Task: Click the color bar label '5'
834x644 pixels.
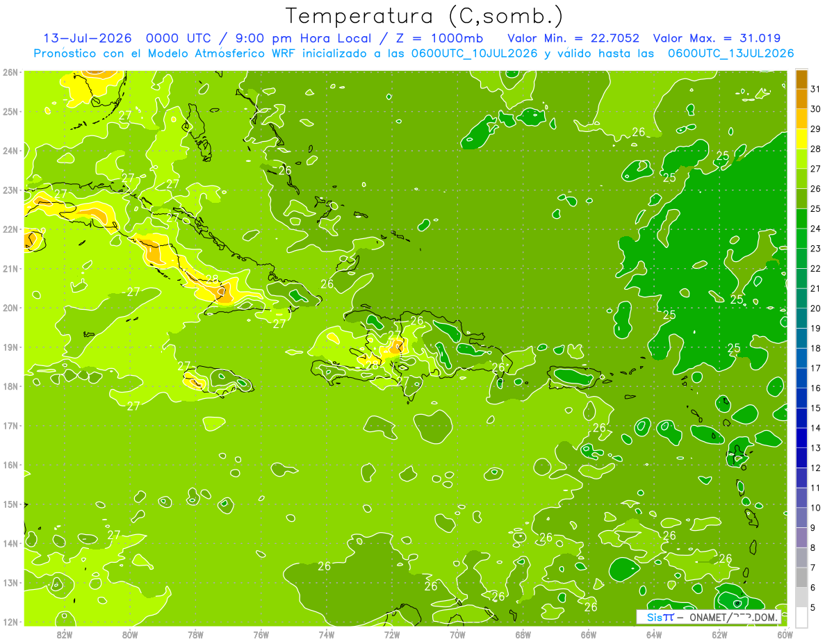Action: [x=814, y=607]
